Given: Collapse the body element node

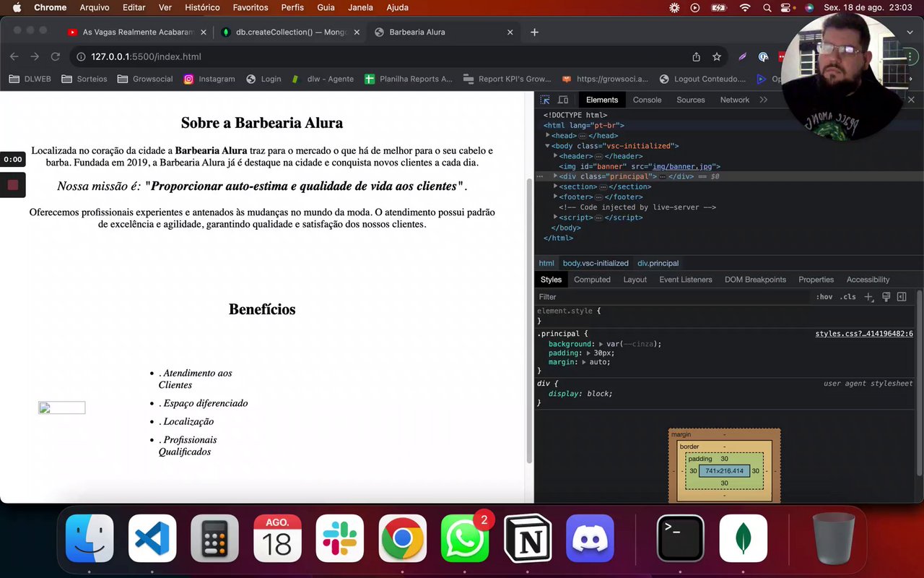Looking at the screenshot, I should coord(548,146).
